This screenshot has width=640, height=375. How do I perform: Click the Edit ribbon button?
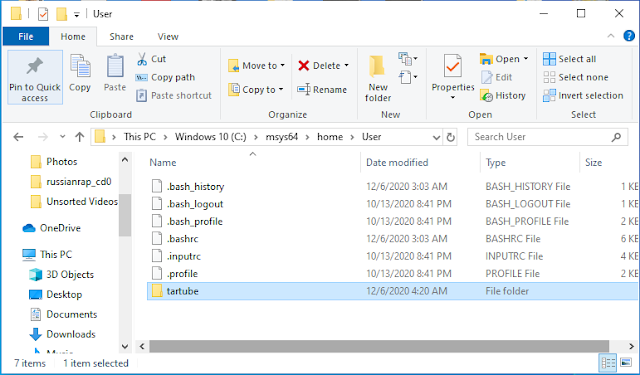[496, 77]
